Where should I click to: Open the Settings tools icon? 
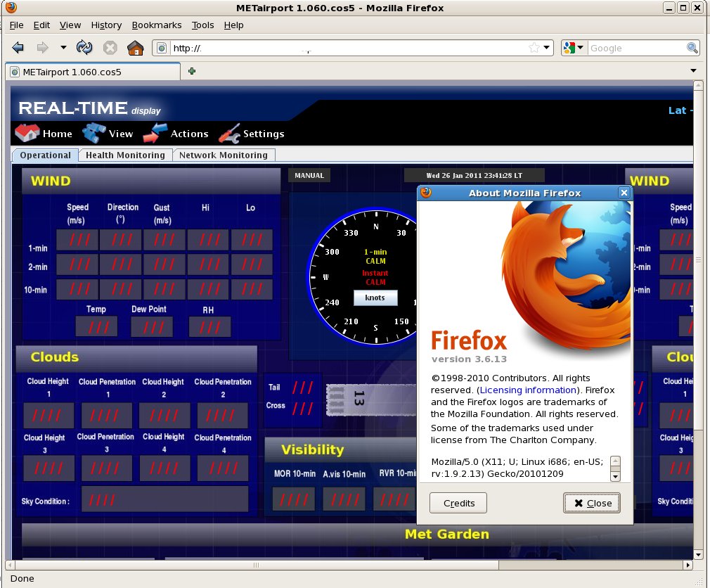[x=229, y=133]
